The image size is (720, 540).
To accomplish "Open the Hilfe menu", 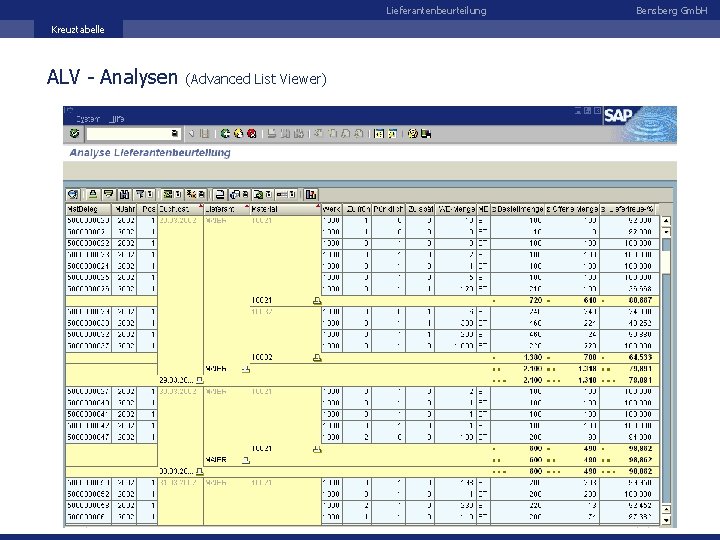I will tap(117, 119).
